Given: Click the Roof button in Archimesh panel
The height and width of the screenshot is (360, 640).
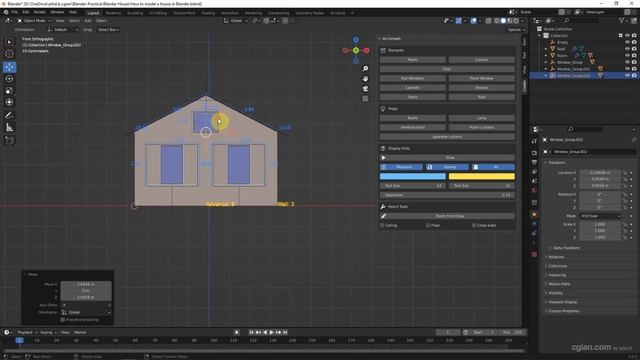Looking at the screenshot, I should click(x=482, y=97).
